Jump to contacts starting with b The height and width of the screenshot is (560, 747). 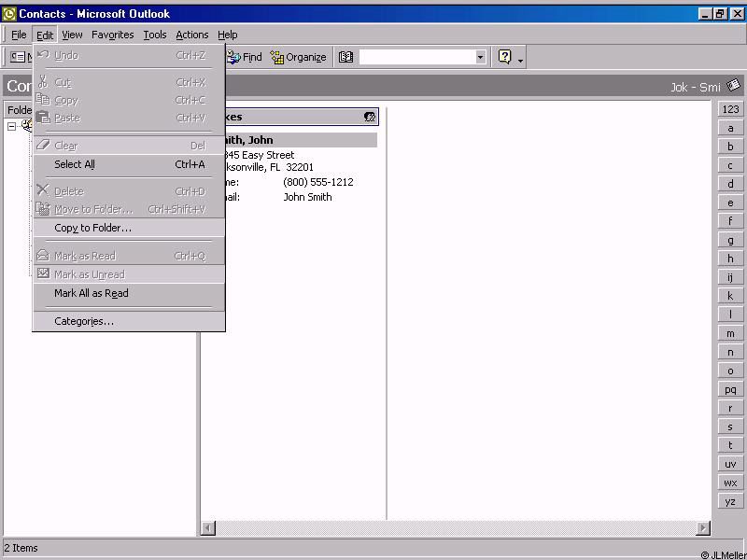coord(730,147)
